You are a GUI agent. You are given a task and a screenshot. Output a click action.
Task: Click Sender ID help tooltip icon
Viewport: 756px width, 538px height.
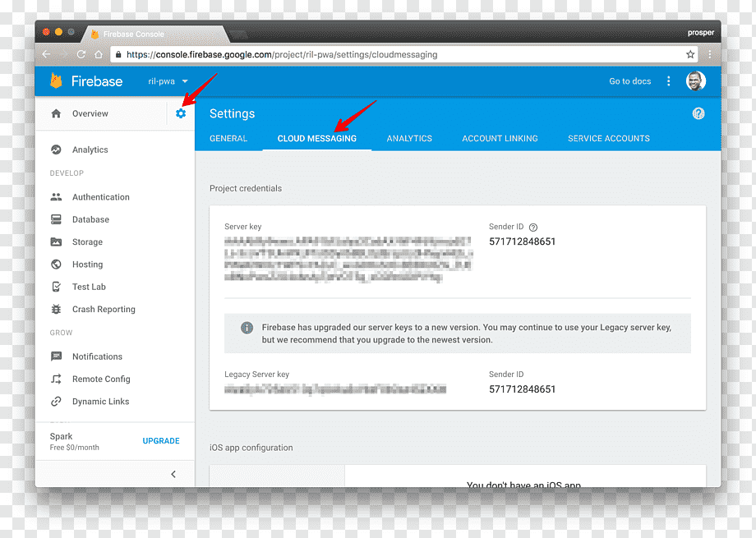(x=532, y=228)
